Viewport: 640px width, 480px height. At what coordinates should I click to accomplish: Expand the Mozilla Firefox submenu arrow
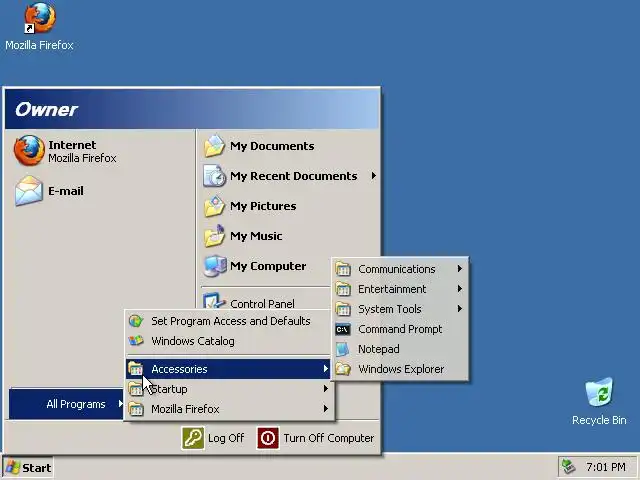tap(325, 409)
